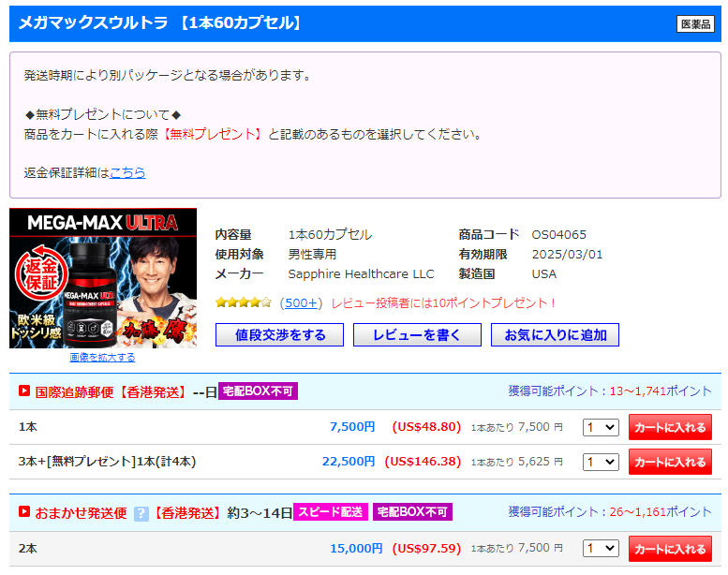This screenshot has height=575, width=728.
Task: Click 【無料プレゼント】 red notice text
Action: coord(212,134)
